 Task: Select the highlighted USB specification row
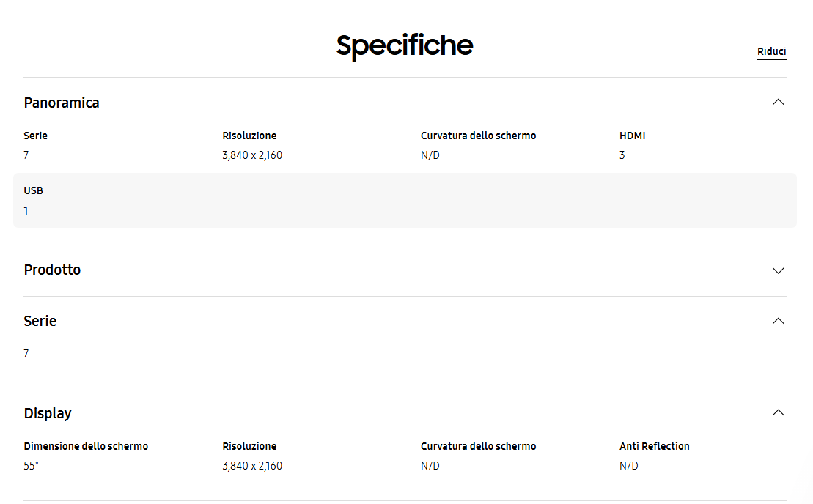[x=405, y=201]
